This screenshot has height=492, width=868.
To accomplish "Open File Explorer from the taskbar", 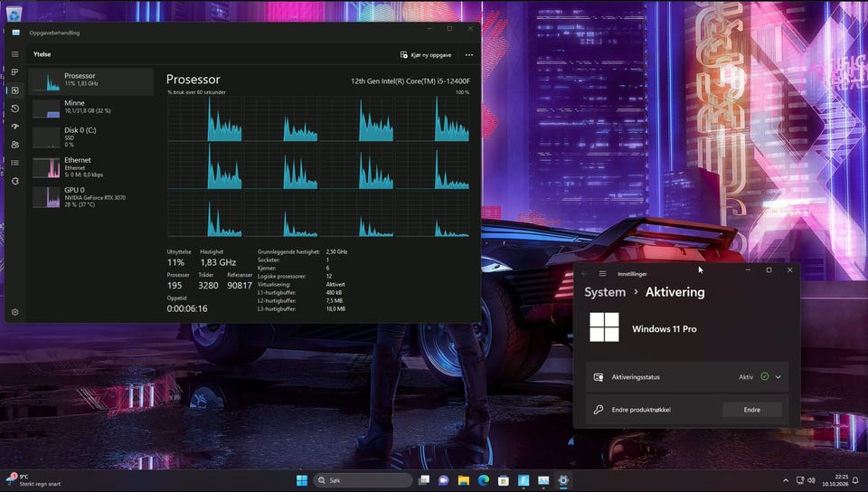I will (463, 480).
